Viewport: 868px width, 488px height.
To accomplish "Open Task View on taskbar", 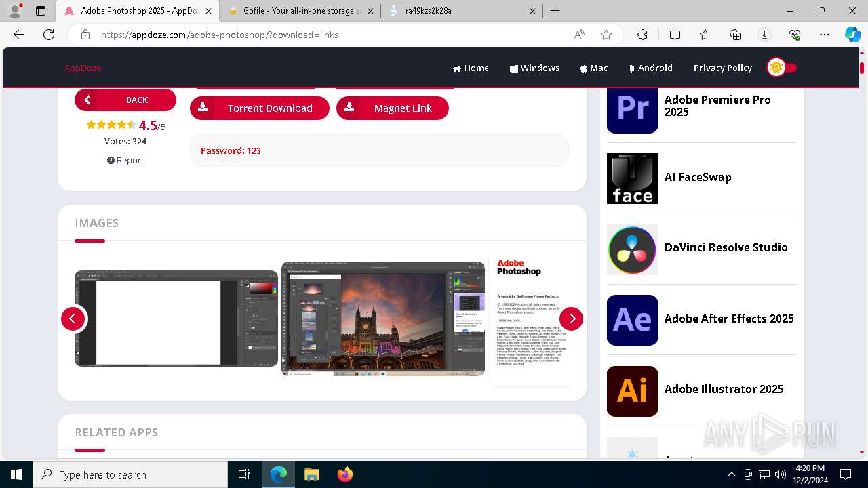I will click(244, 474).
